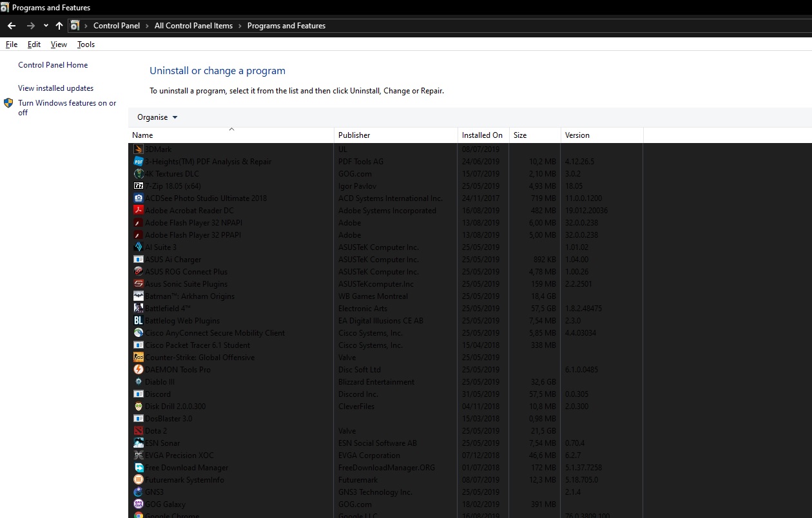This screenshot has height=518, width=812.
Task: Click the Adobe Acrobat Reader DC icon
Action: (x=139, y=210)
